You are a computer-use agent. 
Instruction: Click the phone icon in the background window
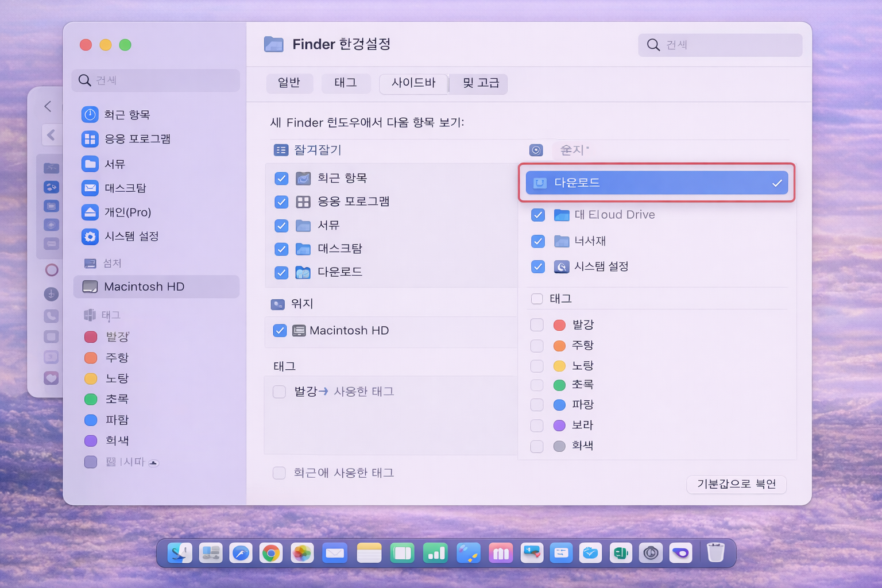(x=51, y=316)
